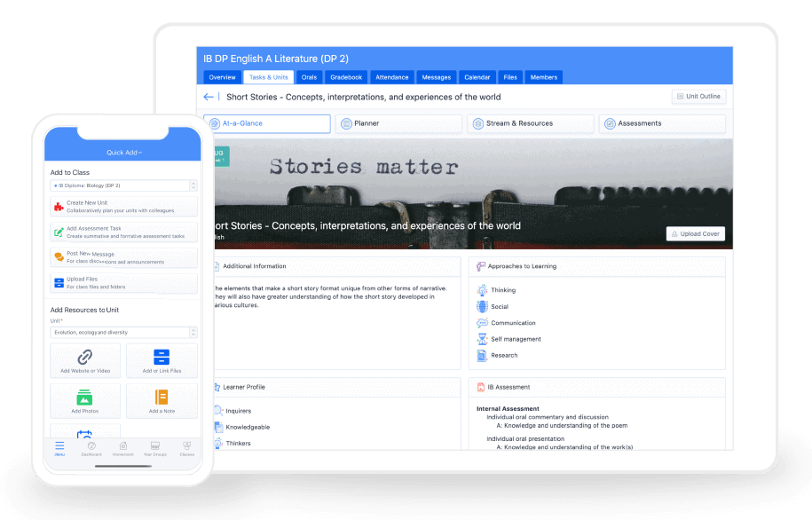
Task: Open the Stream & Resources view
Action: [531, 123]
